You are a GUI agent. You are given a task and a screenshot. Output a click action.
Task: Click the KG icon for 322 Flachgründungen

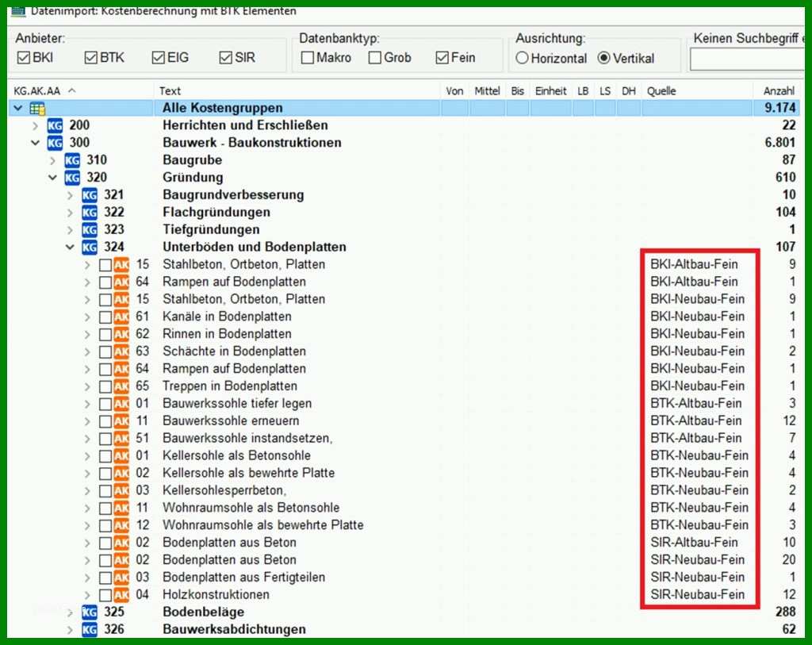coord(90,213)
